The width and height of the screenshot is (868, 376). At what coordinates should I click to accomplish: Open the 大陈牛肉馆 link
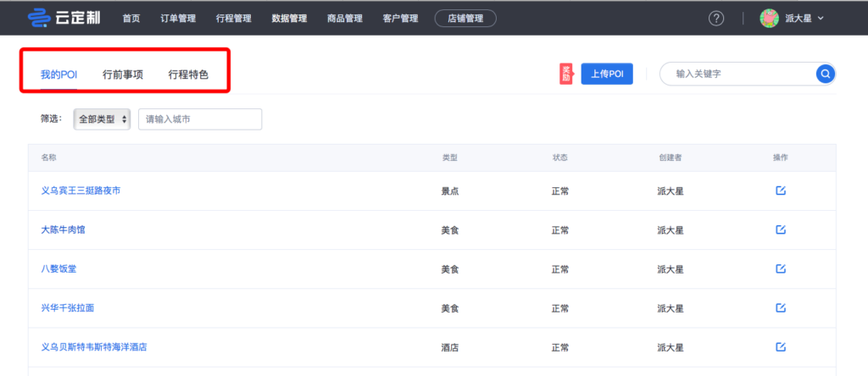[63, 229]
